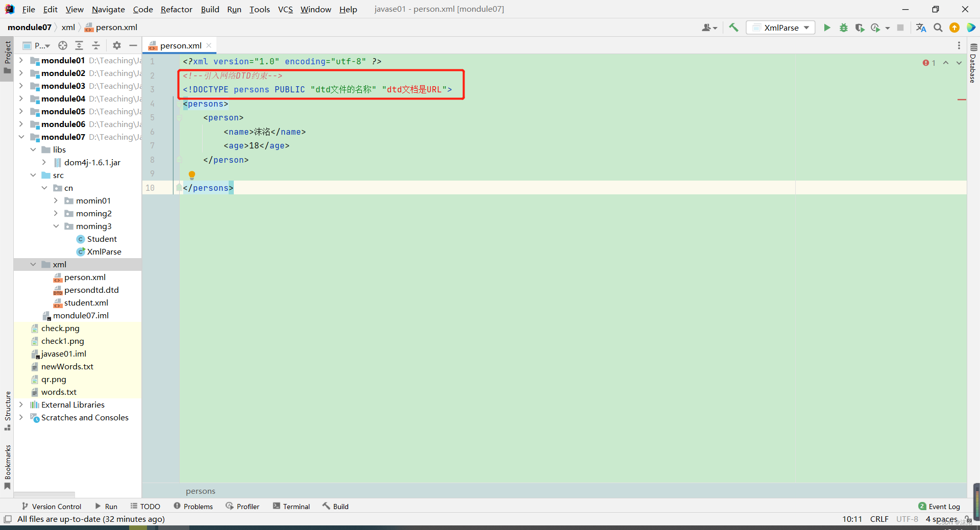Click the xml breadcrumb in navigation bar
This screenshot has width=980, height=530.
coord(68,28)
